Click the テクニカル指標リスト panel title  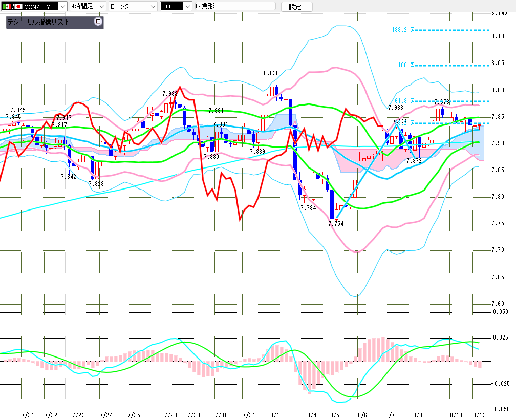[38, 22]
